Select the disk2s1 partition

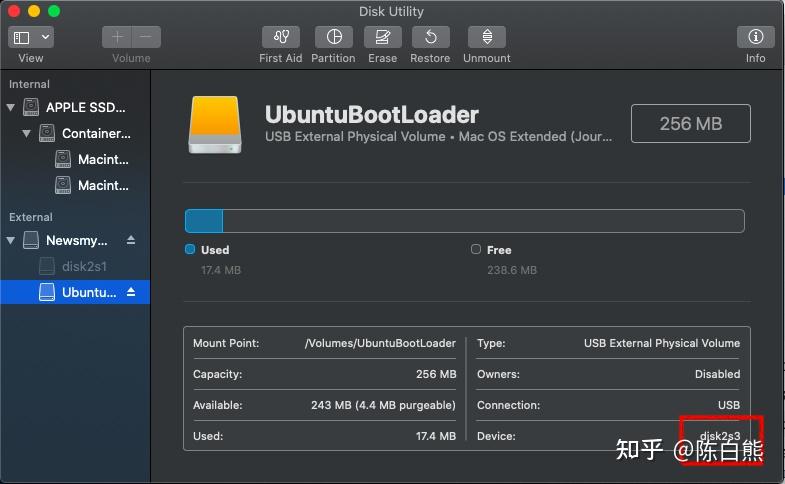(73, 266)
